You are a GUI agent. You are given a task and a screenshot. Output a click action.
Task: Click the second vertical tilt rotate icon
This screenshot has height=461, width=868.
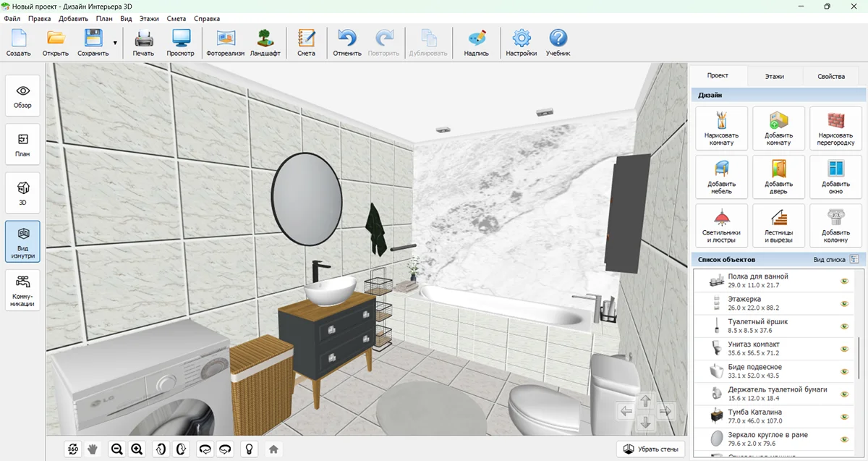point(181,449)
